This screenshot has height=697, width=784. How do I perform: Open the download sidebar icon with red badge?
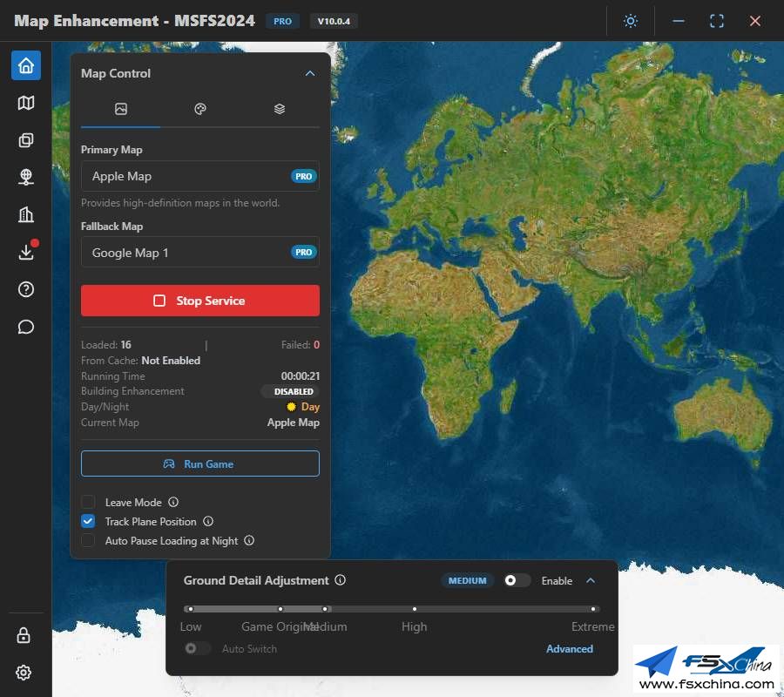coord(26,252)
